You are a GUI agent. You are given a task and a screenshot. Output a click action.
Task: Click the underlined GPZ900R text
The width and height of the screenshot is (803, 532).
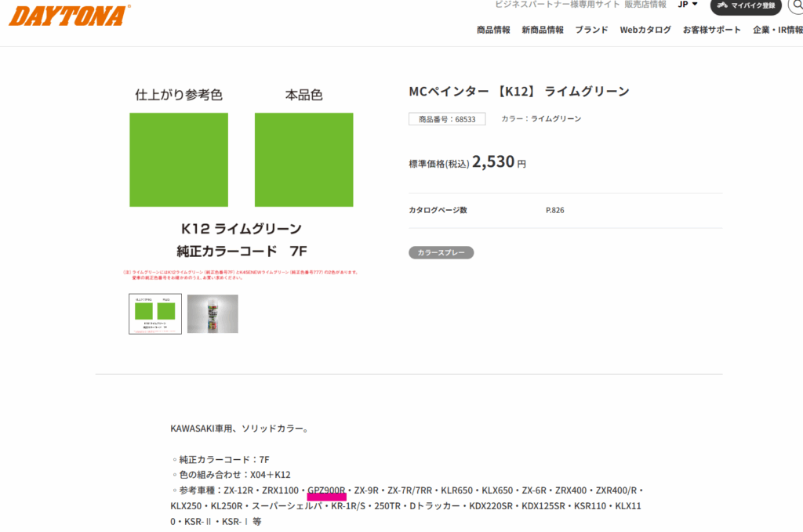tap(326, 490)
